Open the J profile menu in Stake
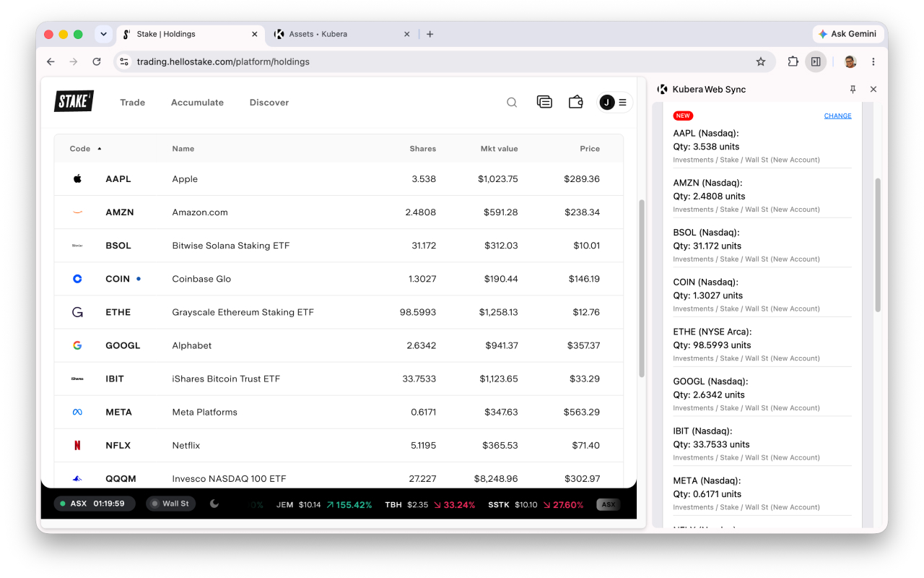Screen dimensions: 924x578 point(615,103)
